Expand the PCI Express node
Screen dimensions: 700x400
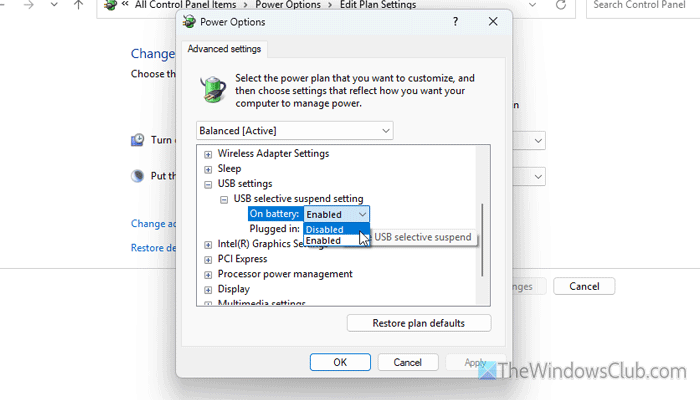click(x=208, y=260)
